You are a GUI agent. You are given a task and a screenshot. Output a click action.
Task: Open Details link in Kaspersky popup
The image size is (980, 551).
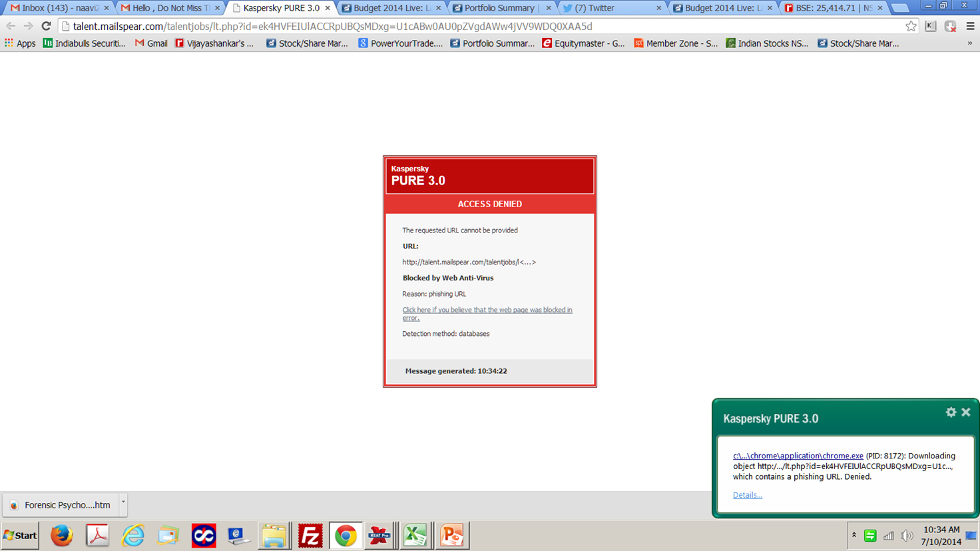pos(747,495)
